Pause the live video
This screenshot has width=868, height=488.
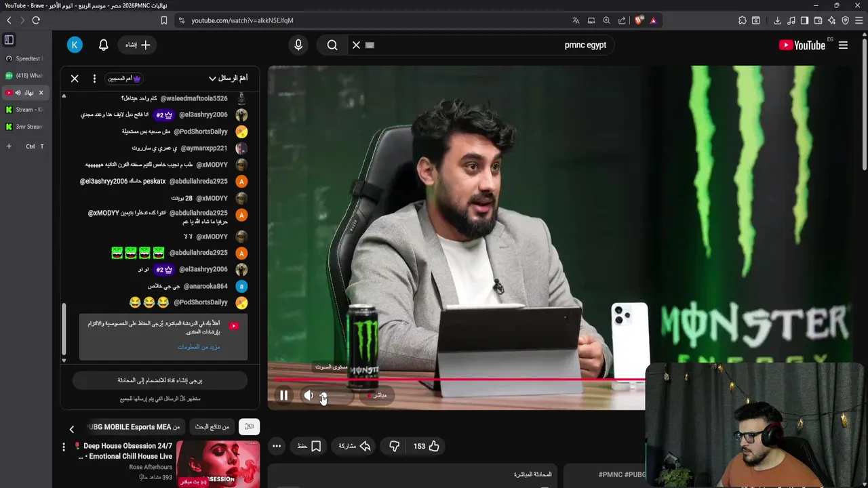[x=284, y=395]
